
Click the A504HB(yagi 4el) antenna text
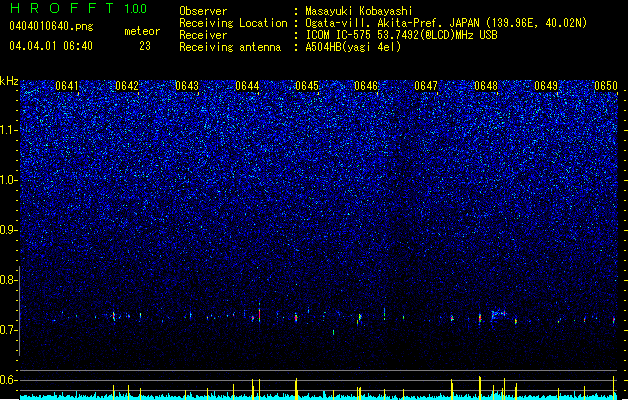pos(353,47)
